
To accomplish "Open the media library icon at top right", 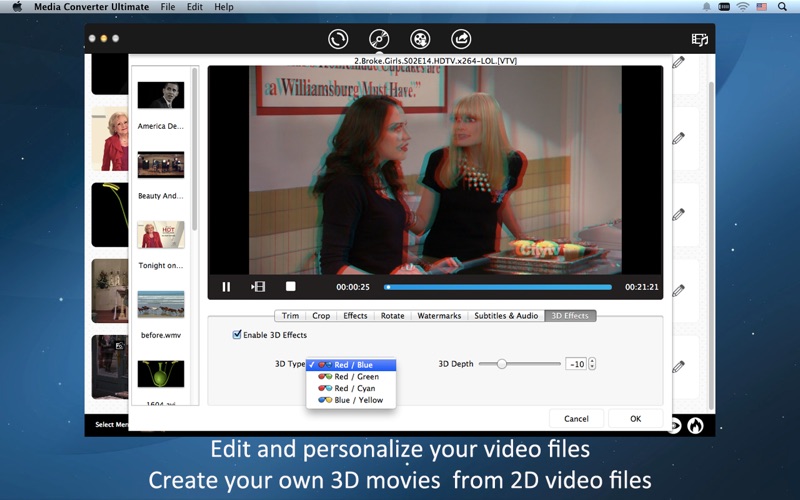I will pos(699,39).
